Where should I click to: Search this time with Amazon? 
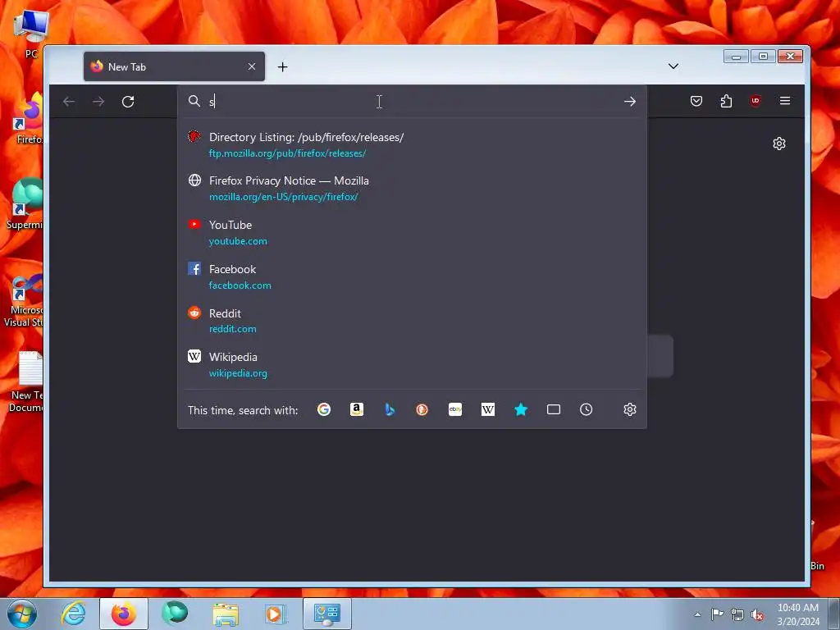point(357,410)
